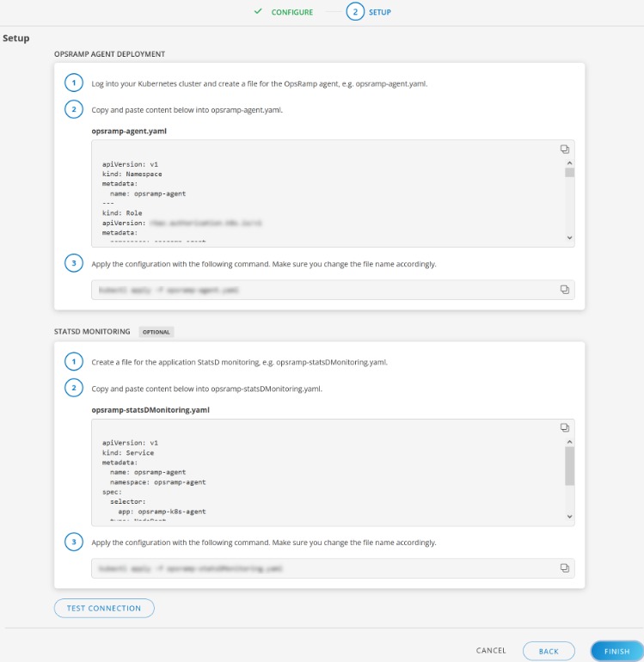Click the 'opsramp-agent.yaml' file heading
Image resolution: width=644 pixels, height=662 pixels.
[129, 131]
